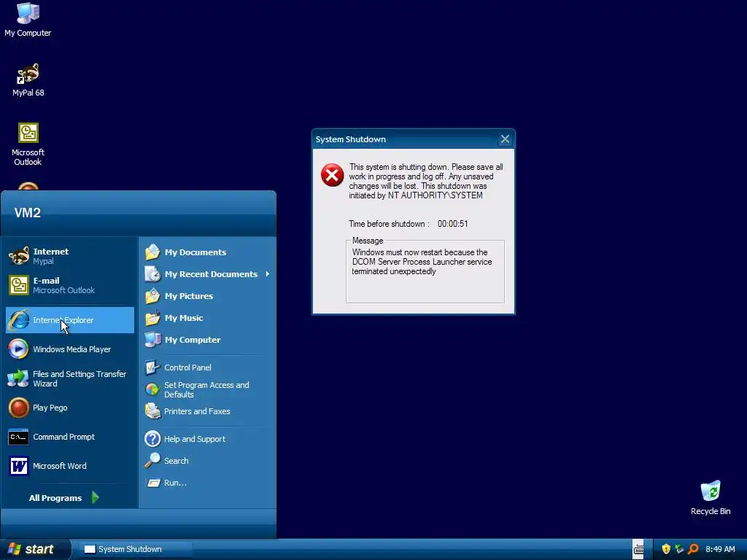This screenshot has height=560, width=747.
Task: Select System Shutdown taskbar button
Action: click(135, 549)
